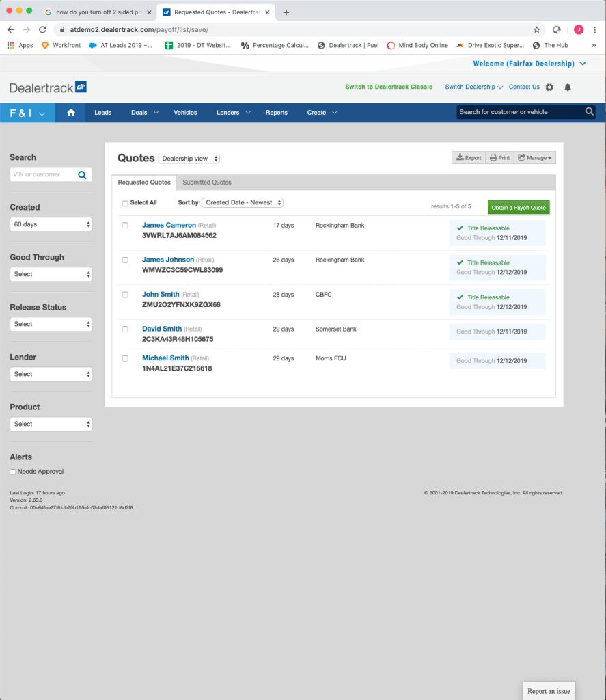The width and height of the screenshot is (606, 700).
Task: Open the Sort by Created Date dropdown
Action: (x=243, y=202)
